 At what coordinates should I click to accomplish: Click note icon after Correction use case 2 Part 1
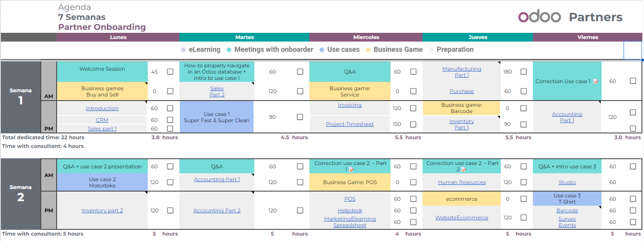[351, 170]
